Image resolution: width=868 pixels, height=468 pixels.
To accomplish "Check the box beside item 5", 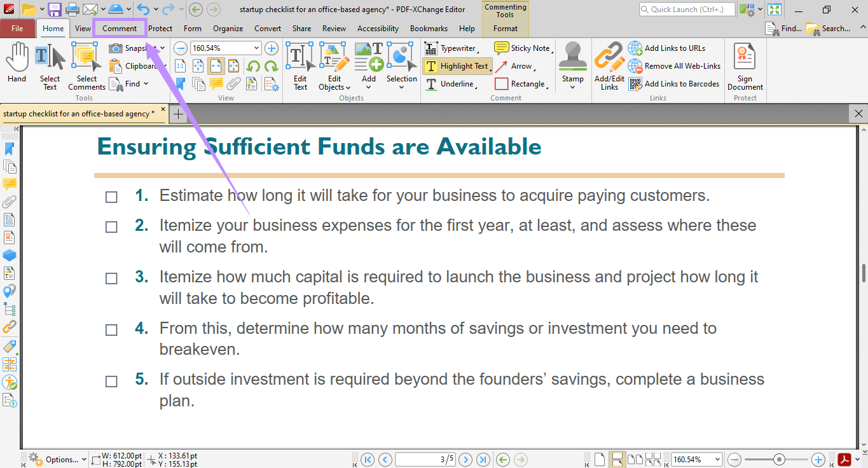I will click(111, 381).
